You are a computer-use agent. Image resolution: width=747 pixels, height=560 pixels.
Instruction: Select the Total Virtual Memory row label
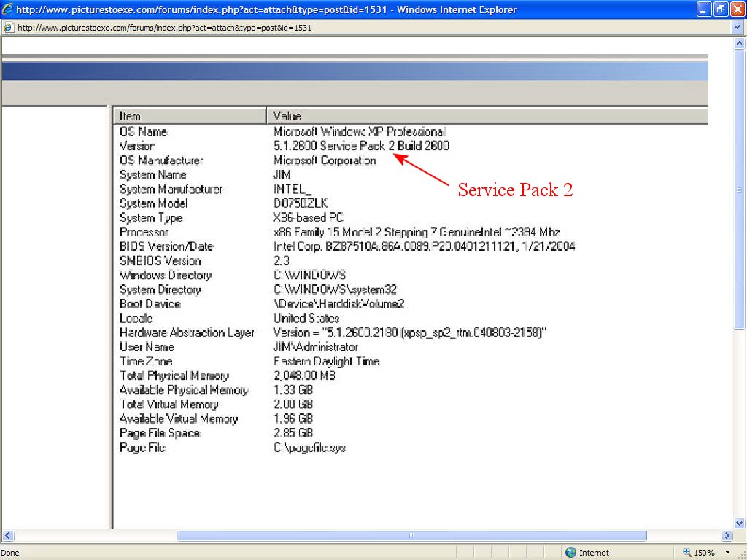click(169, 404)
